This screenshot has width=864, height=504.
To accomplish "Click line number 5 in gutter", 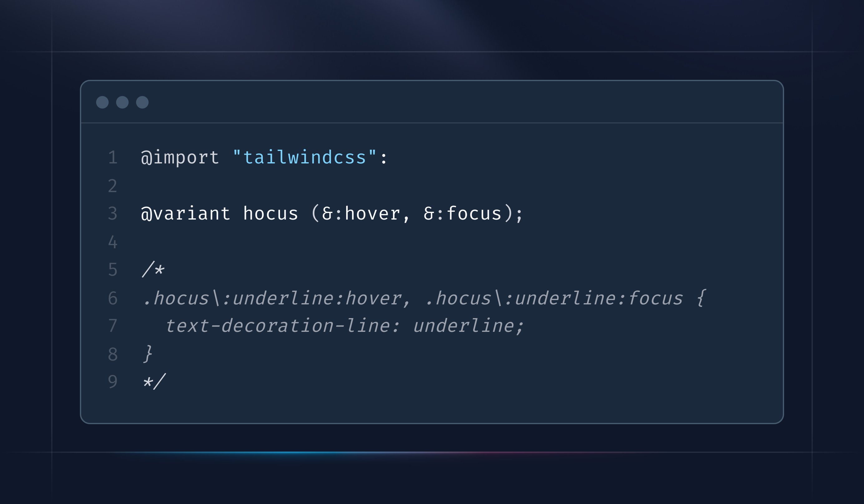I will coord(113,270).
